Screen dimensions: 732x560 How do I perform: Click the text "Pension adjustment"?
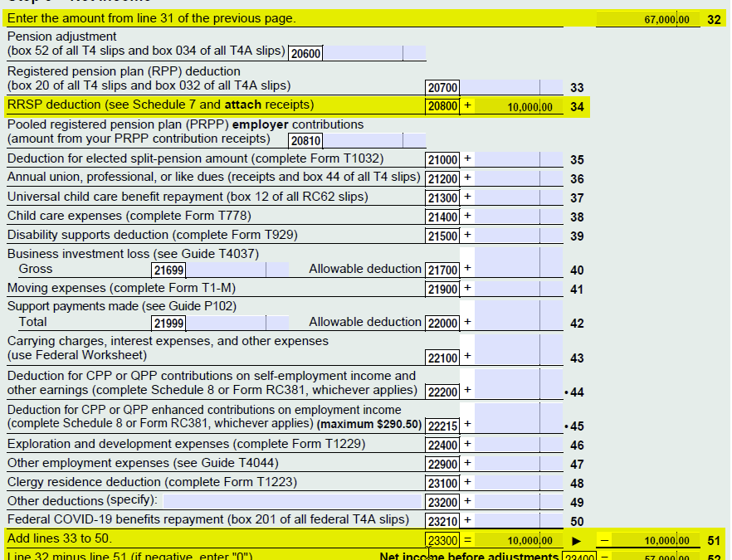pyautogui.click(x=61, y=37)
